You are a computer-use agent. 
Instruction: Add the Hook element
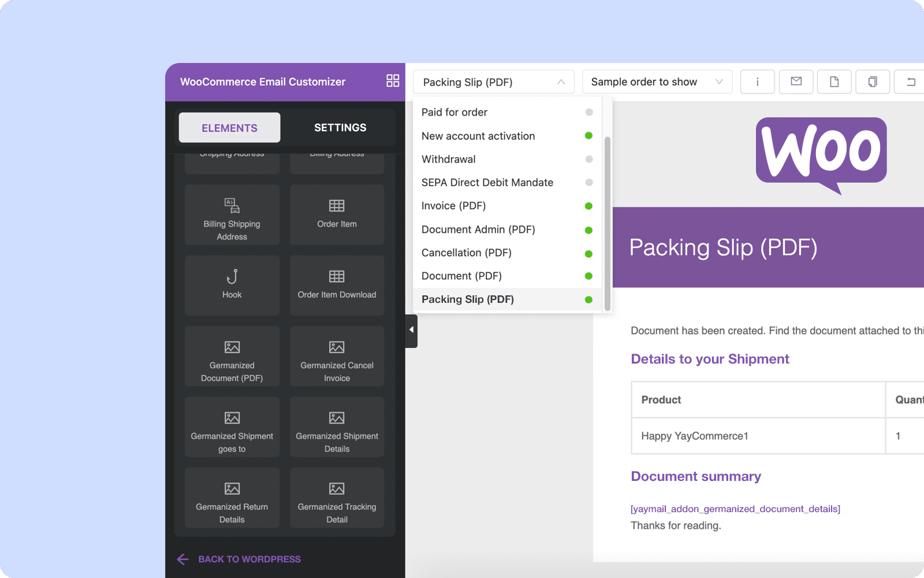tap(232, 286)
